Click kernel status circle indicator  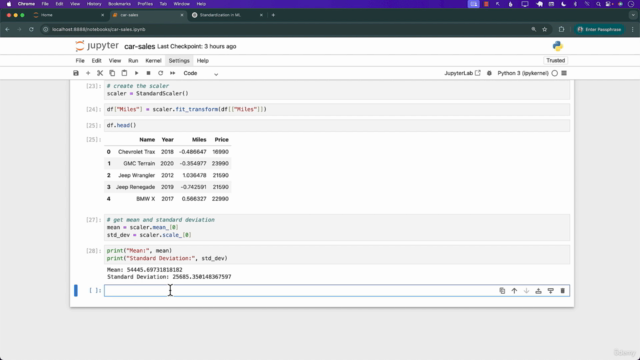[x=554, y=73]
